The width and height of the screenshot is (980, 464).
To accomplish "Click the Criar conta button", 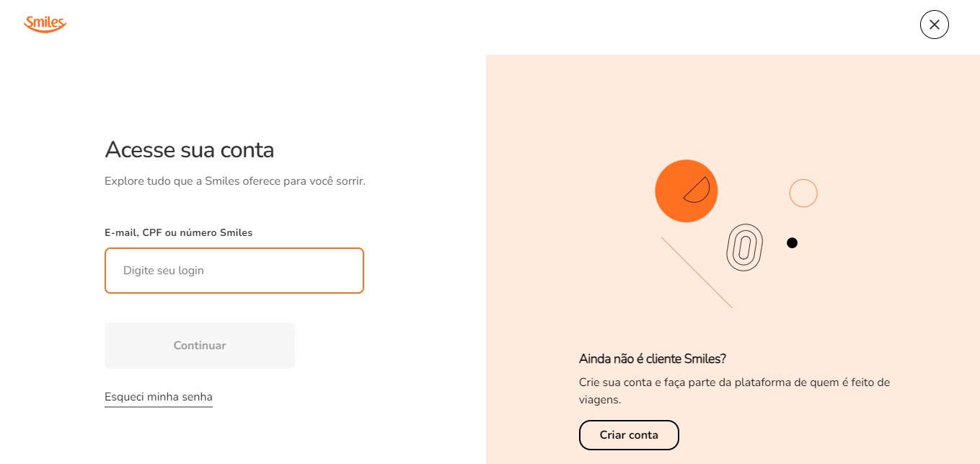I will tap(629, 435).
